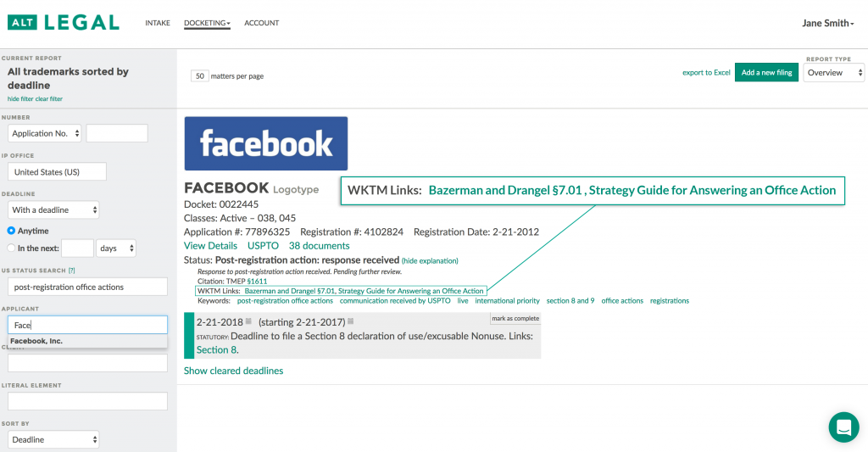Open the USPTO link

pyautogui.click(x=263, y=246)
